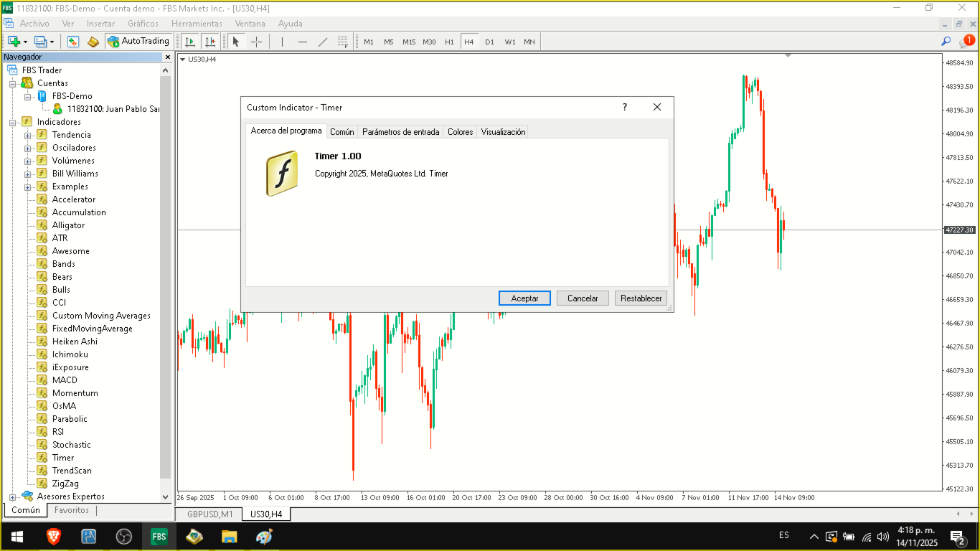Image resolution: width=980 pixels, height=551 pixels.
Task: Toggle the Market Watch toolbar icon
Action: click(x=73, y=42)
